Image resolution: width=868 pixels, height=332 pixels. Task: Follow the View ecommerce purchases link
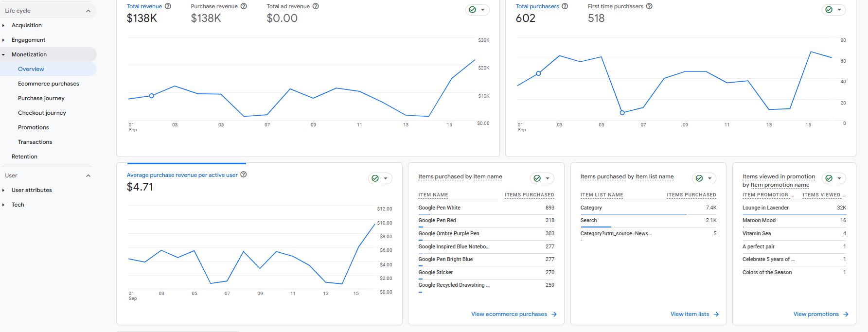pos(509,314)
